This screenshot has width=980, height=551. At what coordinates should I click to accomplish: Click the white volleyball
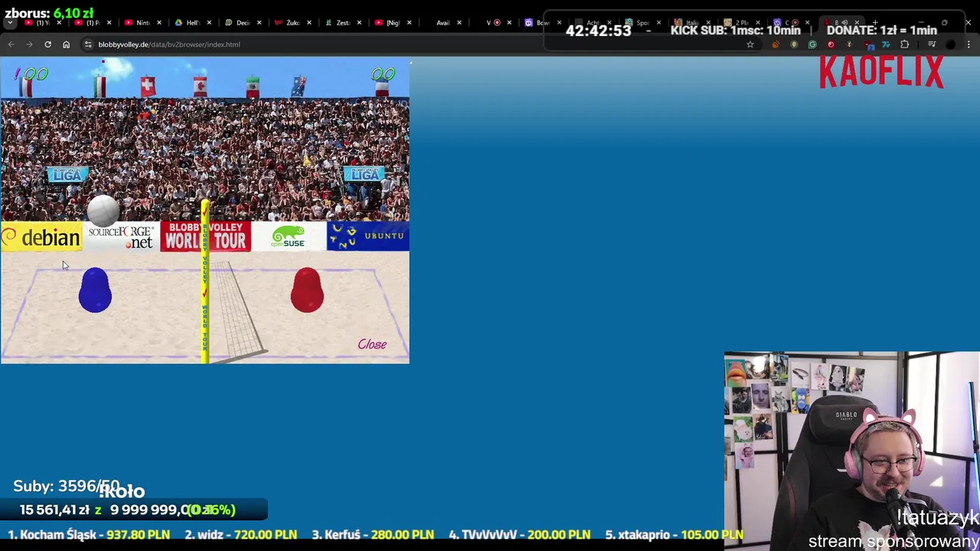[x=103, y=211]
